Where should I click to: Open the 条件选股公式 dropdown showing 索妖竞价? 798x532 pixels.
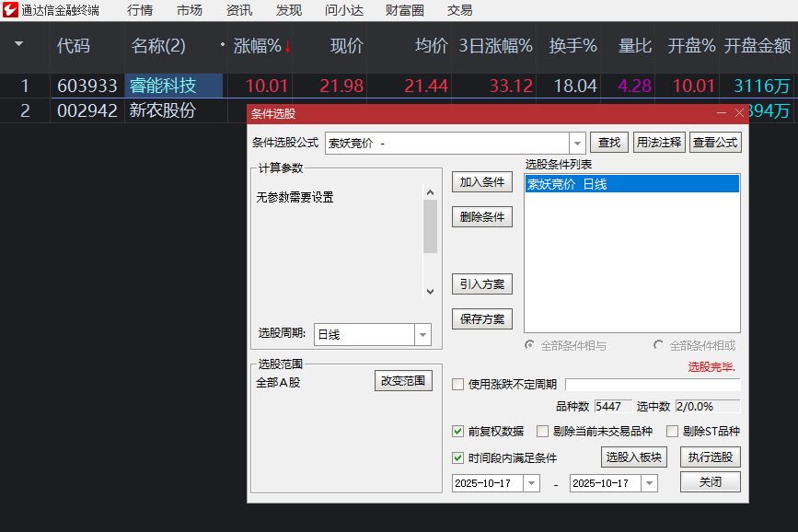click(x=578, y=143)
